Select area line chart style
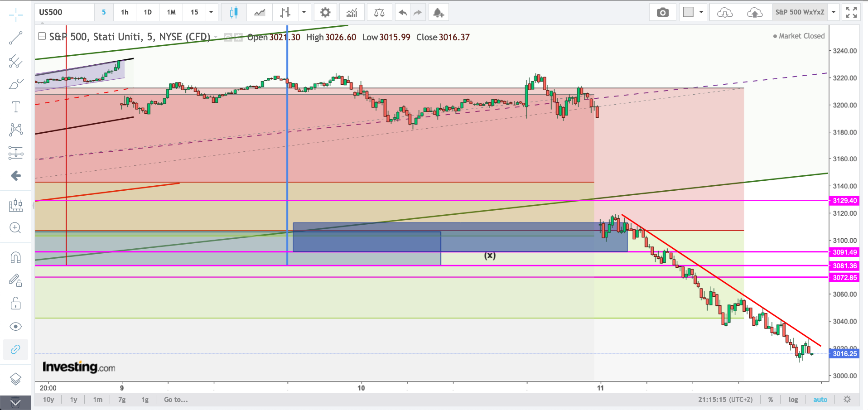Screen dimensions: 868x410 tap(260, 12)
